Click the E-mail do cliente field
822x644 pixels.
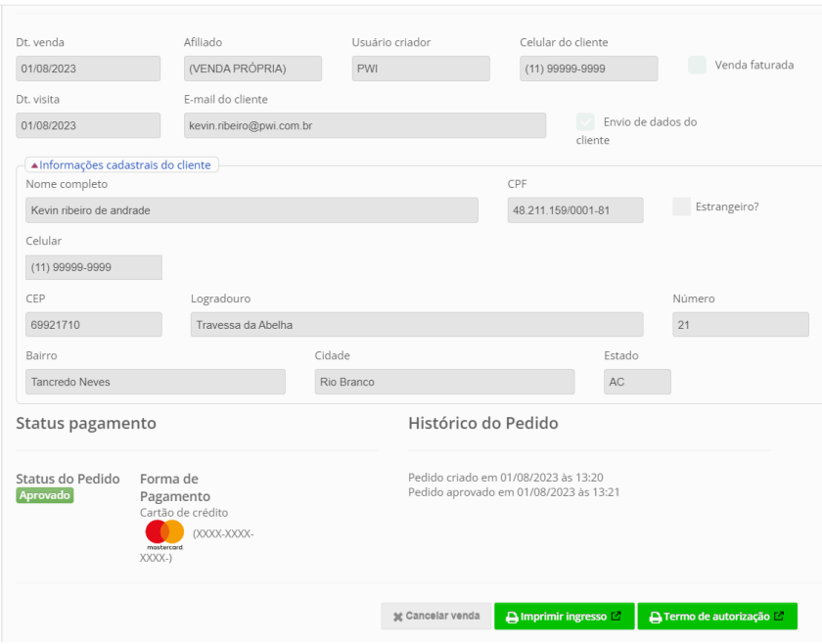coord(365,125)
